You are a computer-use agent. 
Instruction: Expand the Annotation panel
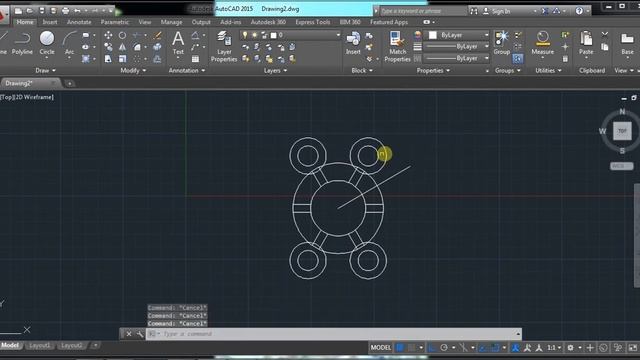tap(187, 71)
